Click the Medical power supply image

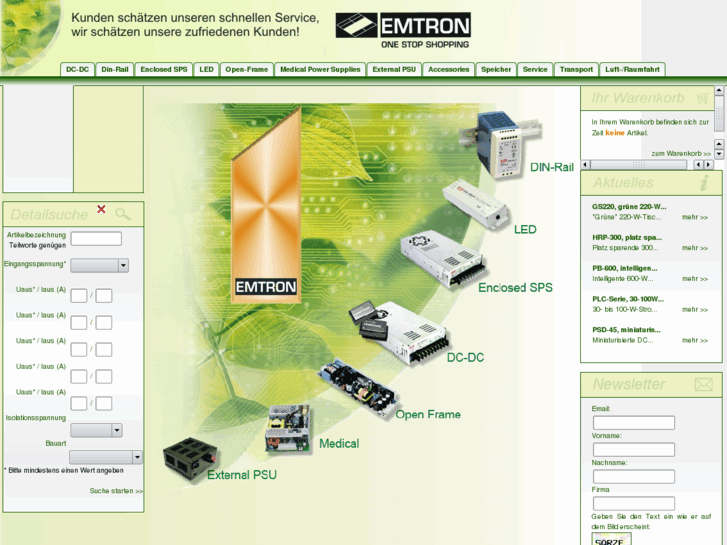[x=287, y=429]
